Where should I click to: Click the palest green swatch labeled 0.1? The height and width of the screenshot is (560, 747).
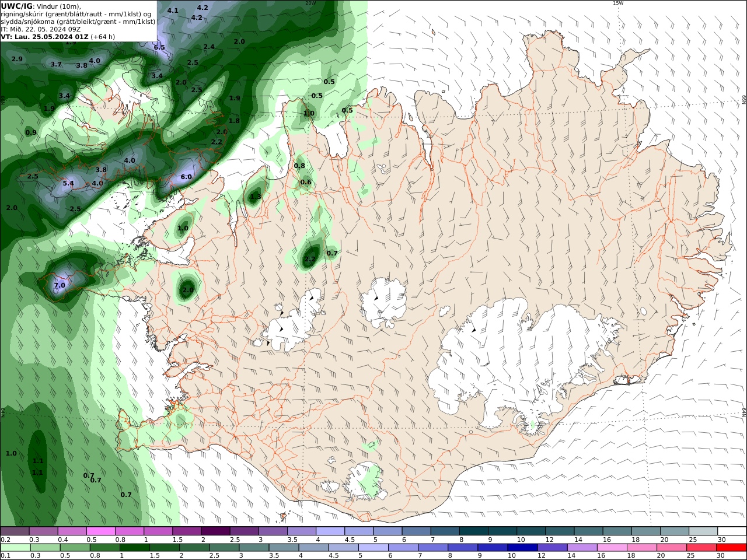click(x=15, y=548)
